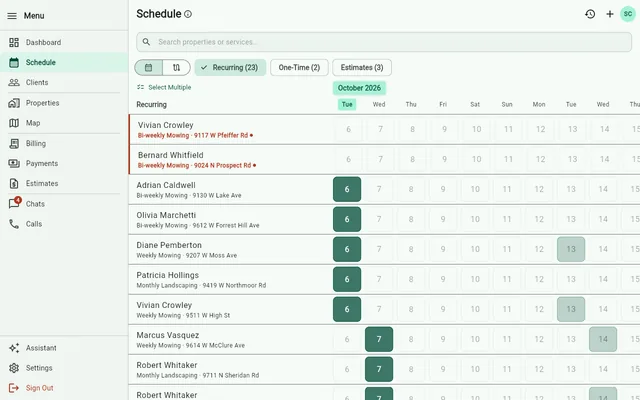Click the search magnifier icon

click(146, 42)
